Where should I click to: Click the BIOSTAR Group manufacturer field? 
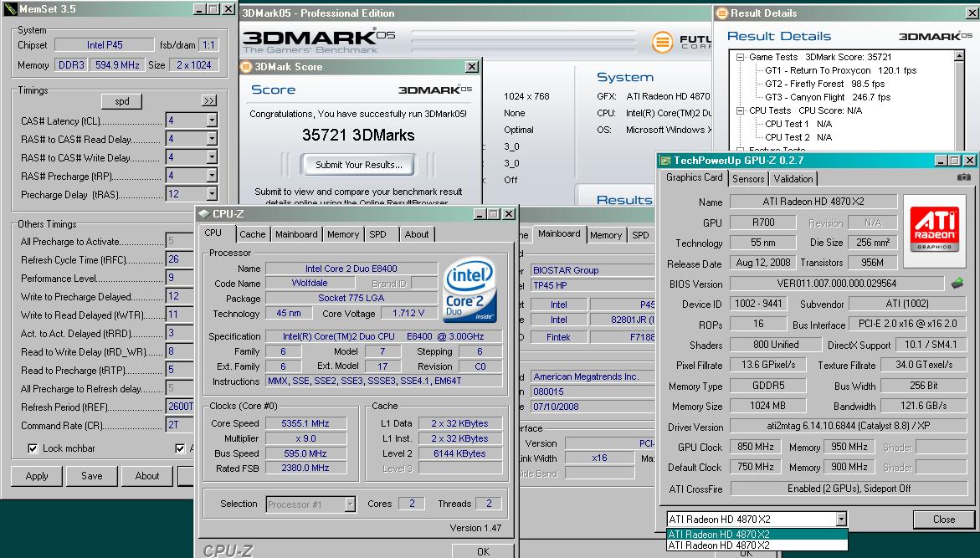pyautogui.click(x=593, y=270)
